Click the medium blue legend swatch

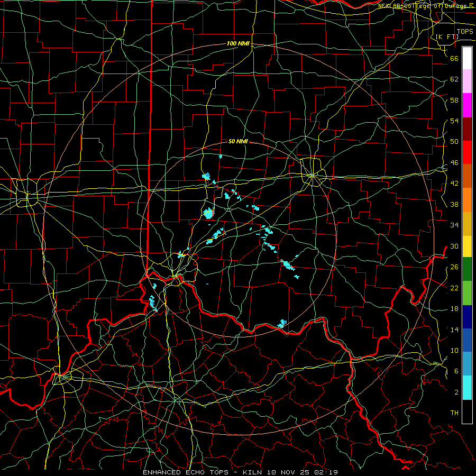[467, 340]
